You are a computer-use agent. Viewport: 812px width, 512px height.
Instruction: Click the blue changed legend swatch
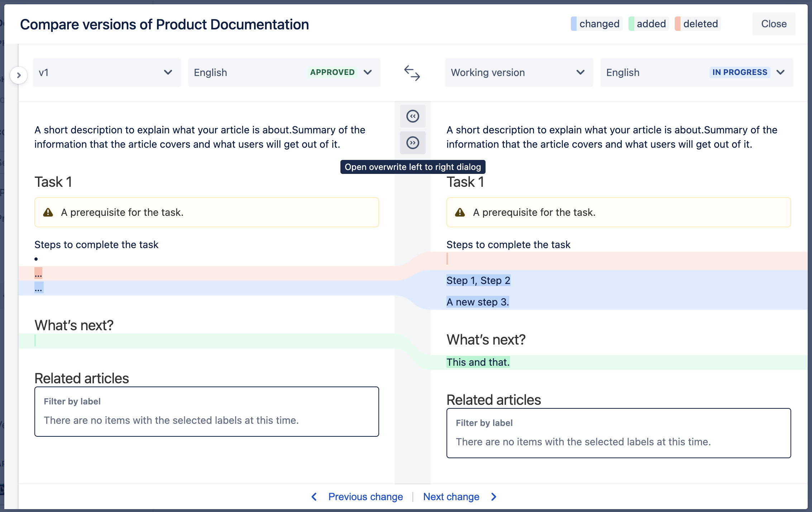click(574, 24)
